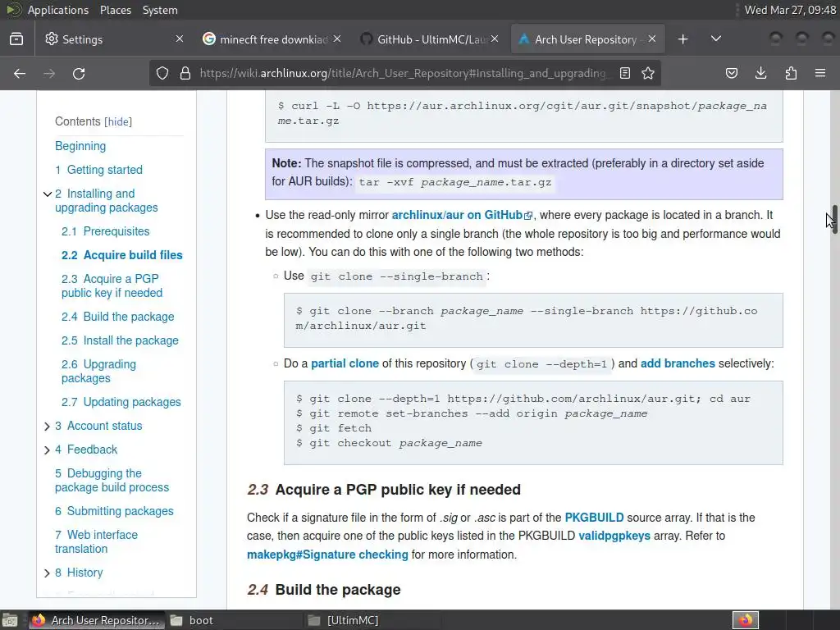
Task: Open archlinux/aur on GitHub link
Action: 462,215
